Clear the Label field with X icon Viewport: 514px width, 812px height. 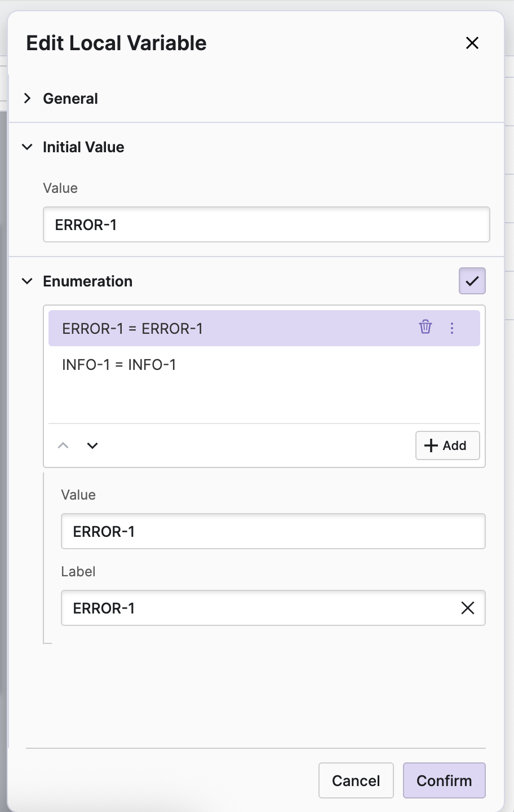click(468, 608)
